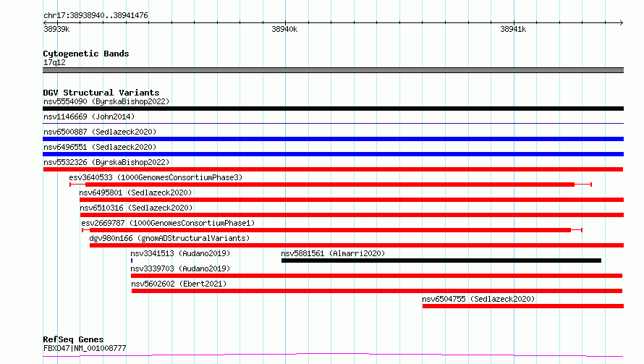The height and width of the screenshot is (364, 644).
Task: Select red bar for dgv980n166
Action: coord(357,245)
